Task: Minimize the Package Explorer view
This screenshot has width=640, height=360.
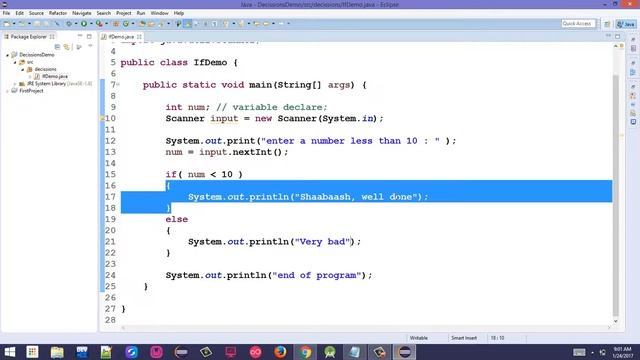Action: (x=80, y=36)
